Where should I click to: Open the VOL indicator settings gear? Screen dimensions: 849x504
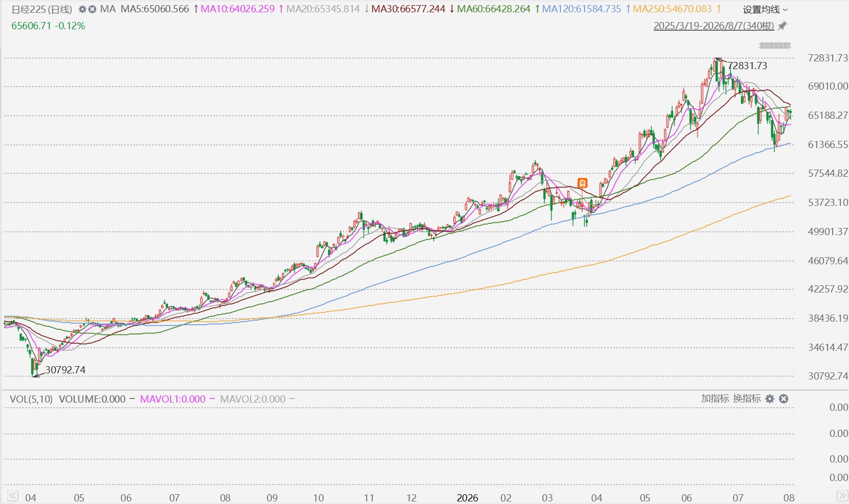point(770,398)
